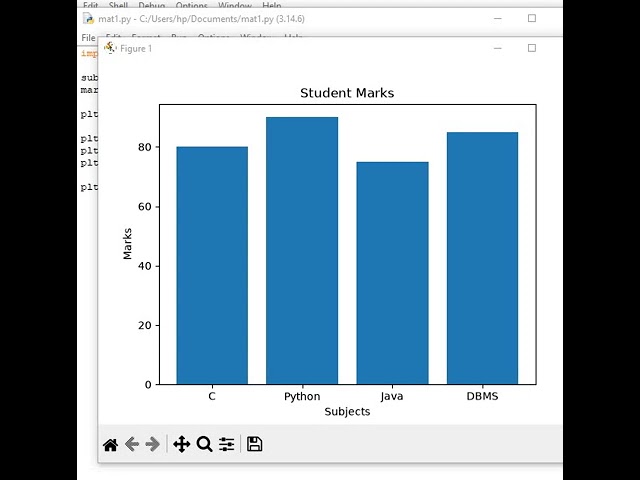This screenshot has width=640, height=480.
Task: Click the '20' y-axis tick label
Action: [145, 326]
